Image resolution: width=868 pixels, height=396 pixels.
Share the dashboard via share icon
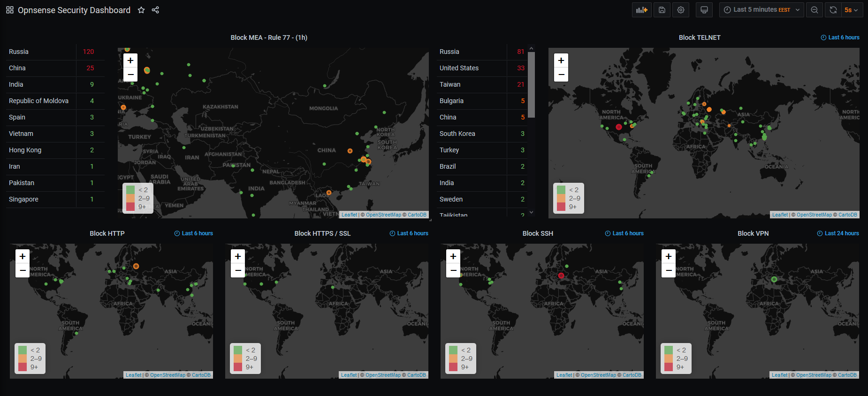(x=155, y=10)
